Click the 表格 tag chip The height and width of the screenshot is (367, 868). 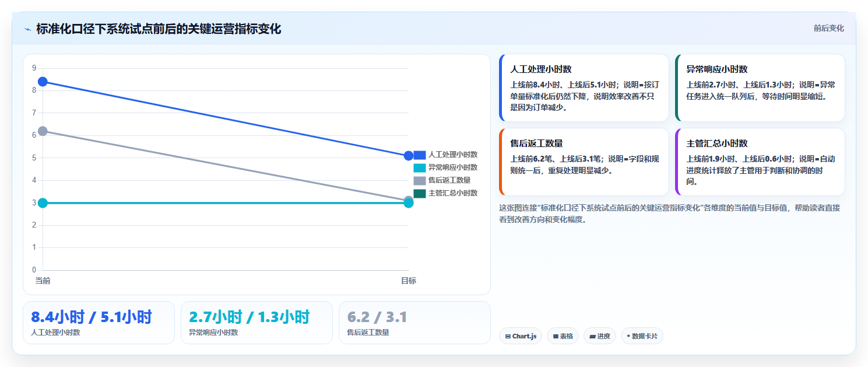click(x=563, y=336)
